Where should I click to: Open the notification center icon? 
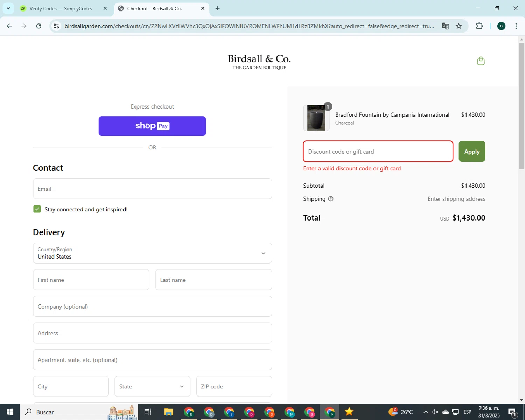coord(513,412)
